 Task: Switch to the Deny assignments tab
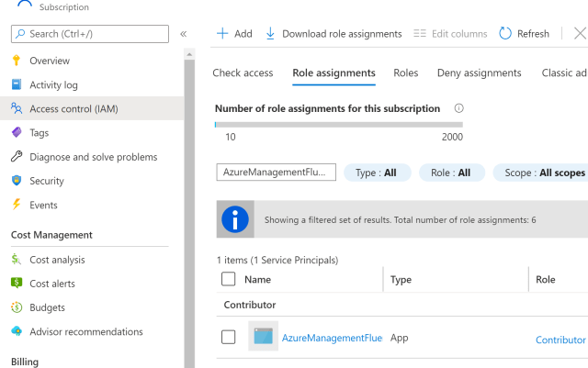click(479, 73)
